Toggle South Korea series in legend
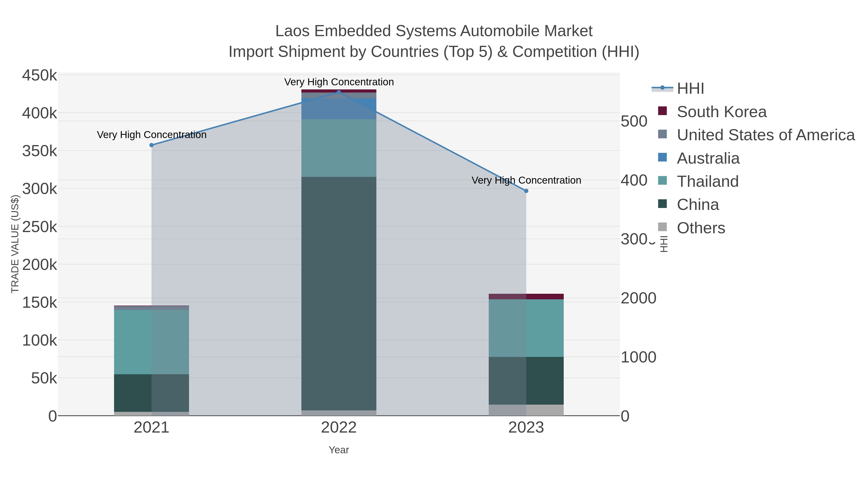Image resolution: width=868 pixels, height=488 pixels. coord(712,112)
